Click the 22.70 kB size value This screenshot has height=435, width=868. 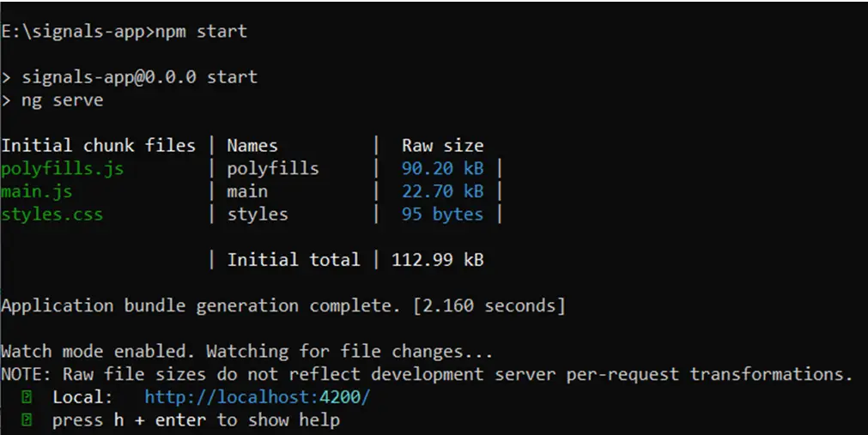click(442, 191)
